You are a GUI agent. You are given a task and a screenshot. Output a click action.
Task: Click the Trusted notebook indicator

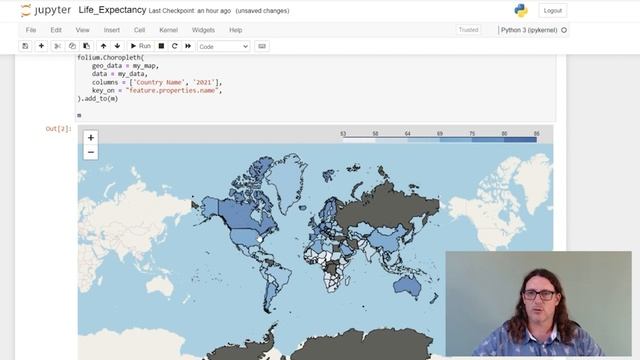468,30
